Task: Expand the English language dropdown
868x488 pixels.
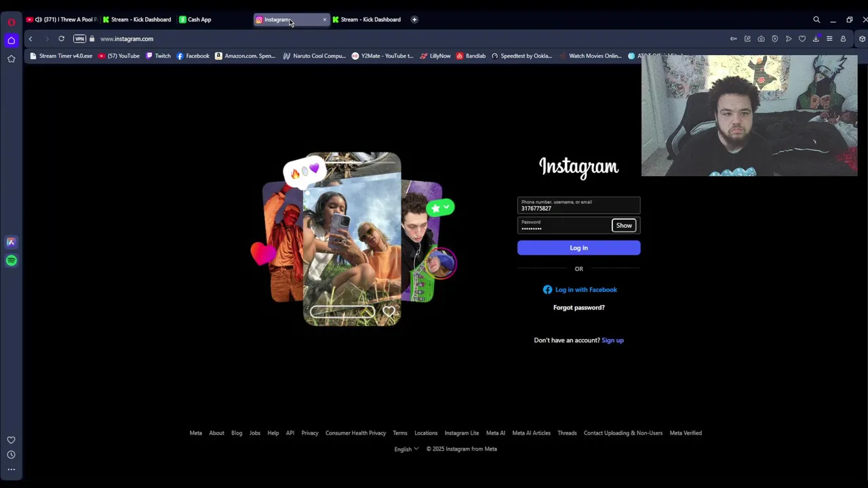Action: point(406,449)
